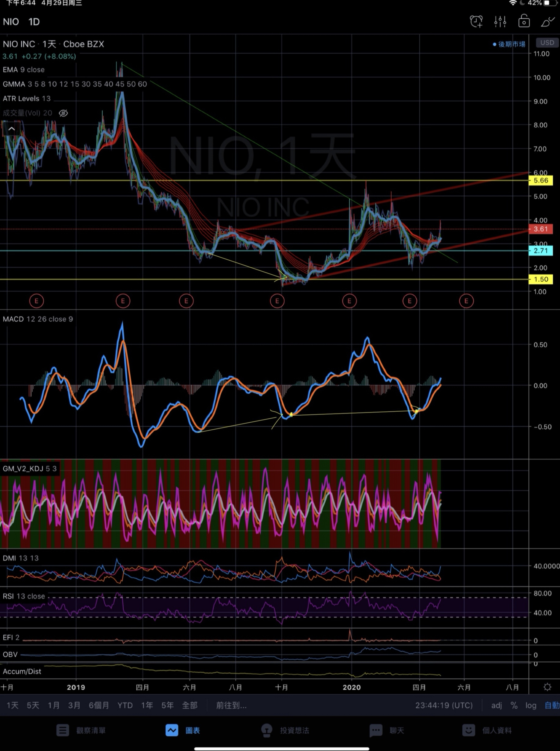Select the Accum/Dist indicator label
This screenshot has height=751, width=560.
pyautogui.click(x=22, y=671)
